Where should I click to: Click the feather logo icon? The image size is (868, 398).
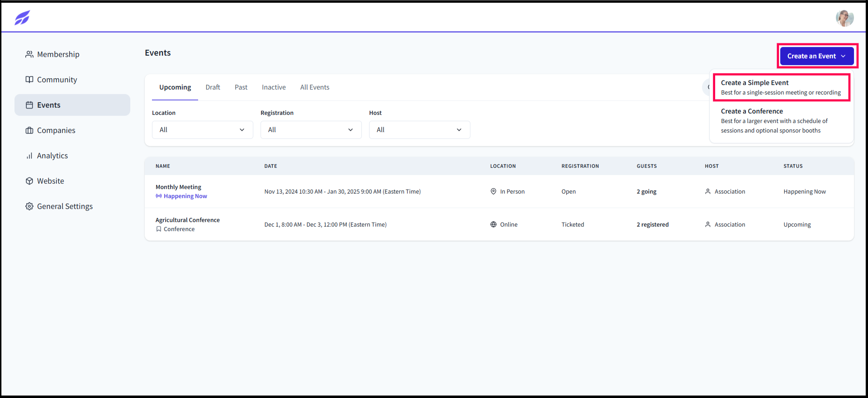pyautogui.click(x=22, y=18)
